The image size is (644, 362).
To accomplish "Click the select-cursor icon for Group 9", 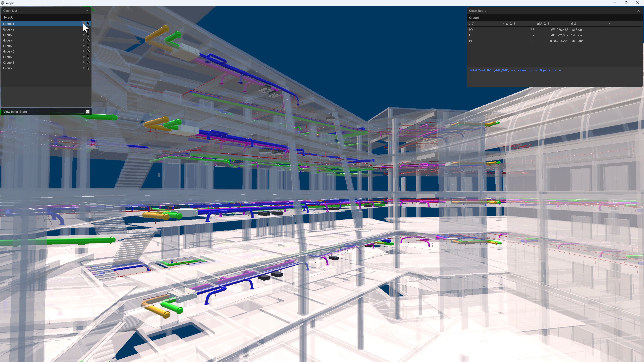I will pos(88,68).
